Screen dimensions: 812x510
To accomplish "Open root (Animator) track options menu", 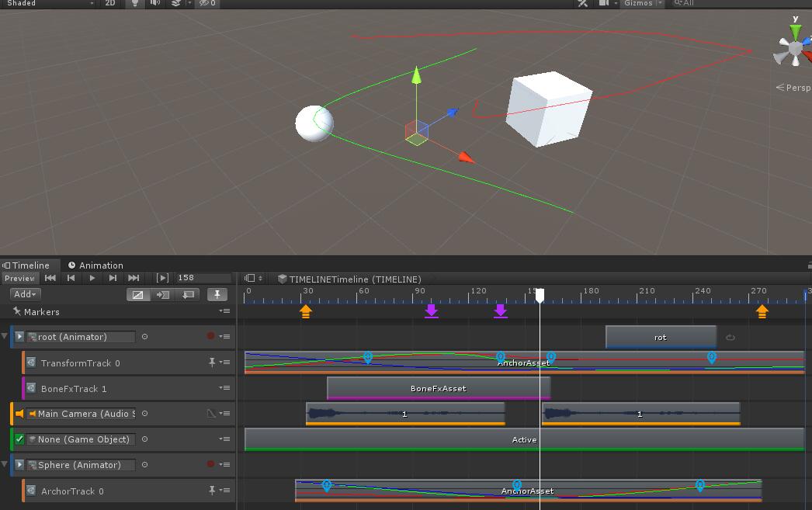I will (224, 337).
